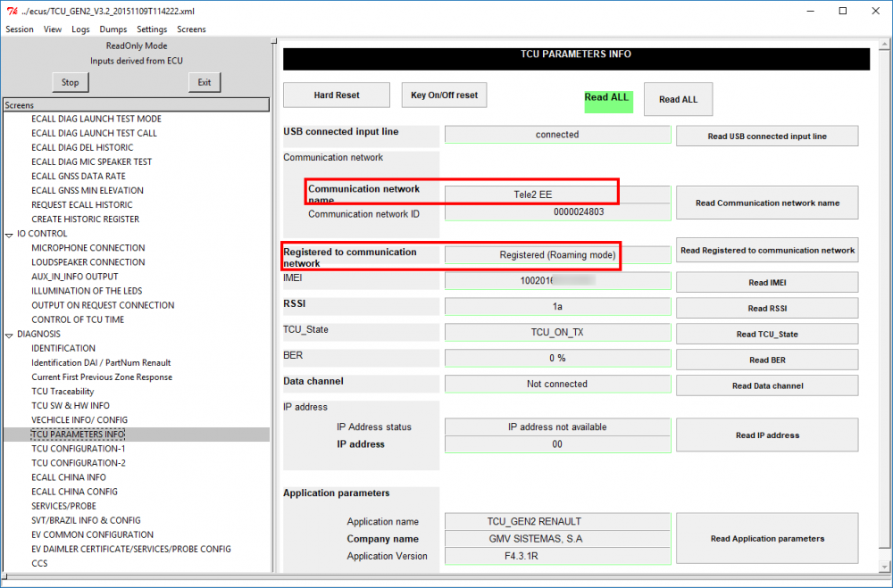Click the Exit button

[x=204, y=83]
